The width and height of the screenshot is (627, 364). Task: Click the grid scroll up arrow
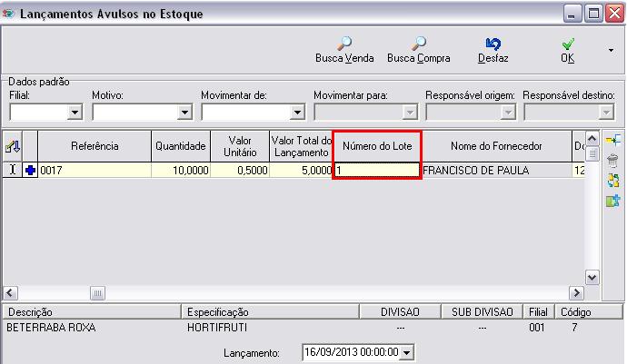click(592, 139)
